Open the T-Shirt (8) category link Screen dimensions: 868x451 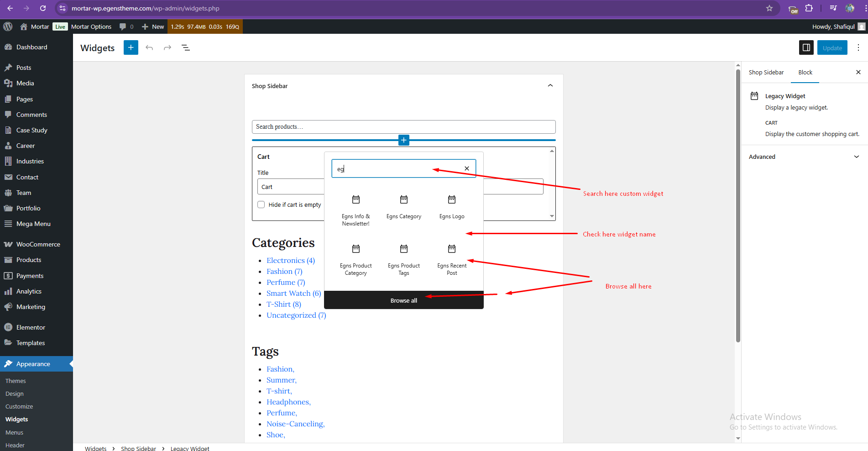(284, 304)
